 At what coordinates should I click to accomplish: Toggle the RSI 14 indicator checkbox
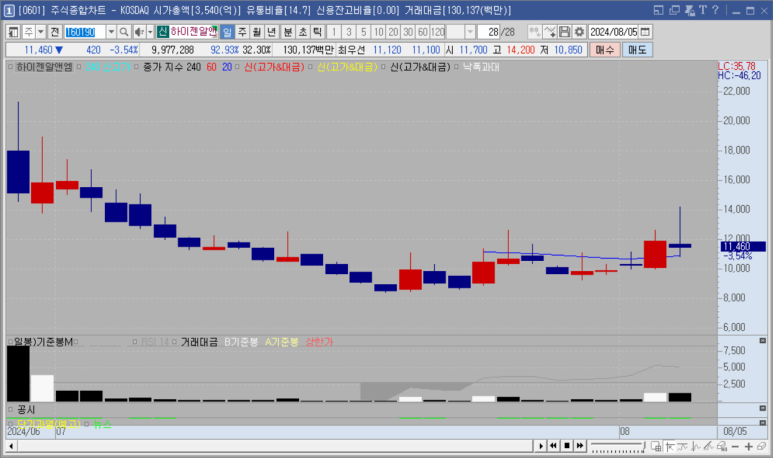point(135,342)
